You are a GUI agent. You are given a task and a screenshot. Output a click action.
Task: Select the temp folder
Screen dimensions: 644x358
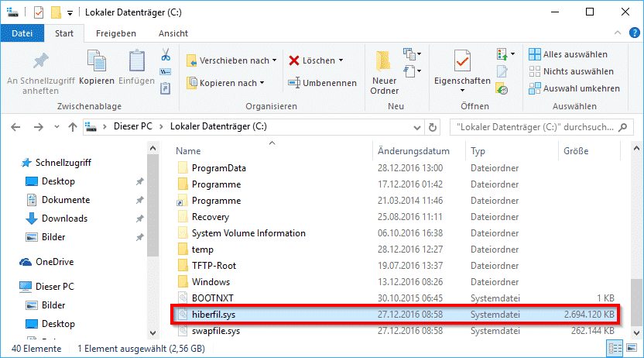203,250
